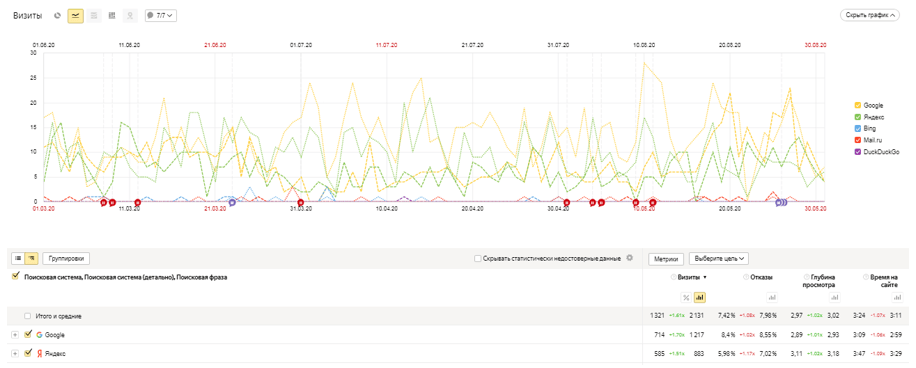
Task: Switch to column chart view
Action: 112,16
